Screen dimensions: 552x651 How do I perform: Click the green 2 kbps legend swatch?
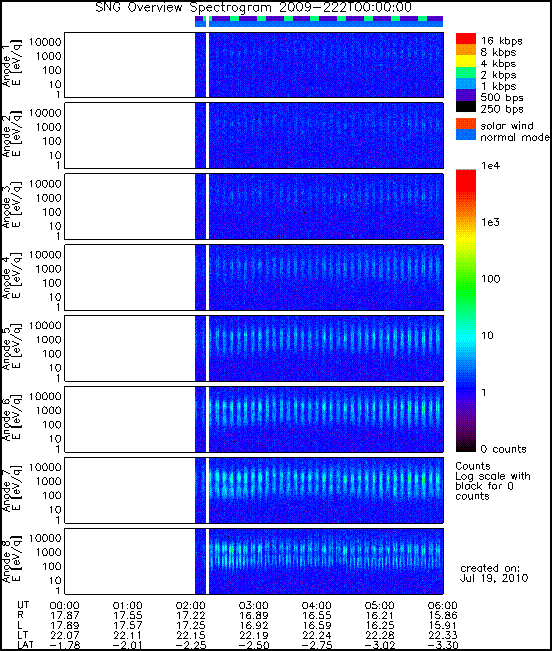click(x=466, y=72)
